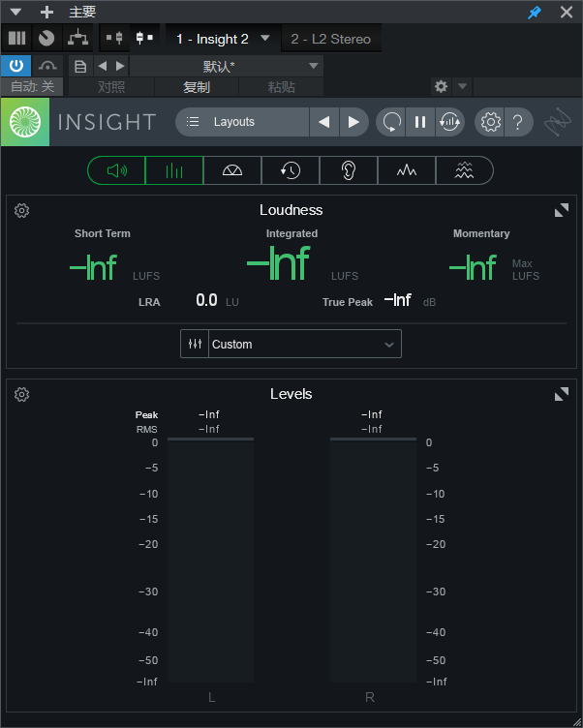Open the Layouts preset list
583x728 pixels.
pyautogui.click(x=242, y=122)
